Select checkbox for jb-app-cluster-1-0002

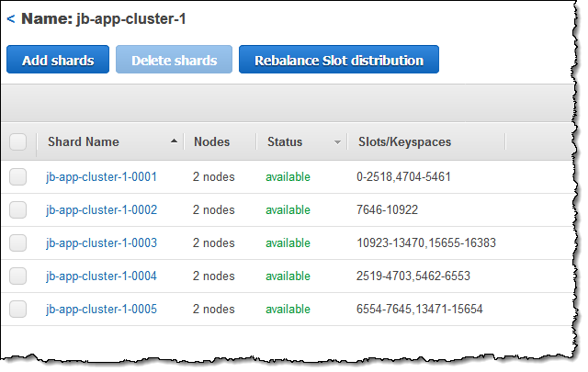pos(18,210)
